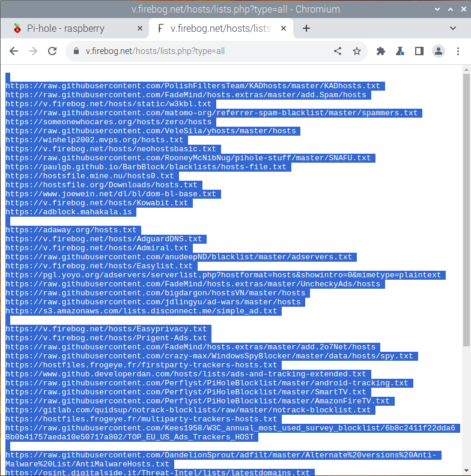The height and width of the screenshot is (476, 471).
Task: Click the SmartTV.txt URL line
Action: 186,392
